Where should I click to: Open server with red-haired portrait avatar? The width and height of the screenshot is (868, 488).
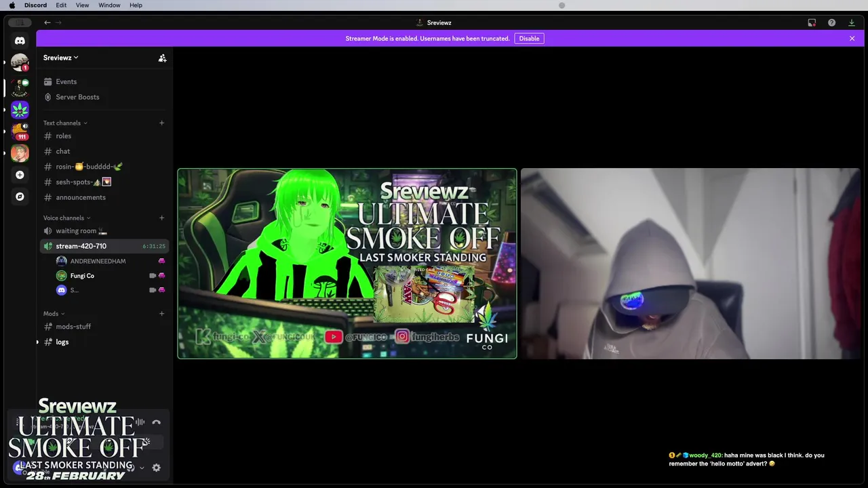click(20, 152)
